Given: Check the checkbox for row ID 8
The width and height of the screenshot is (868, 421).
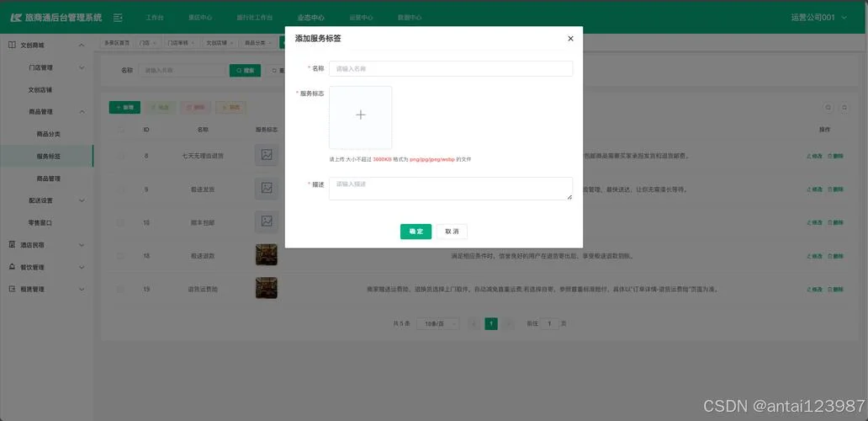Looking at the screenshot, I should (120, 157).
